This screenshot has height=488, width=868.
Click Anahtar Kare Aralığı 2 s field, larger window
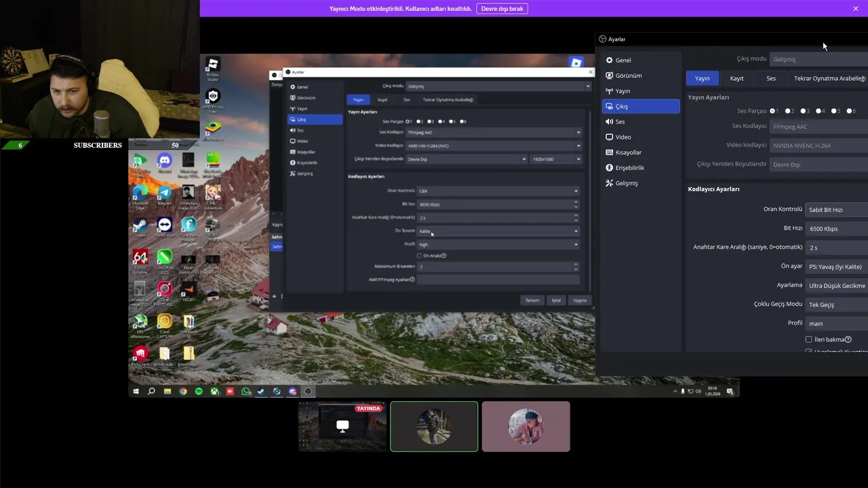point(836,248)
